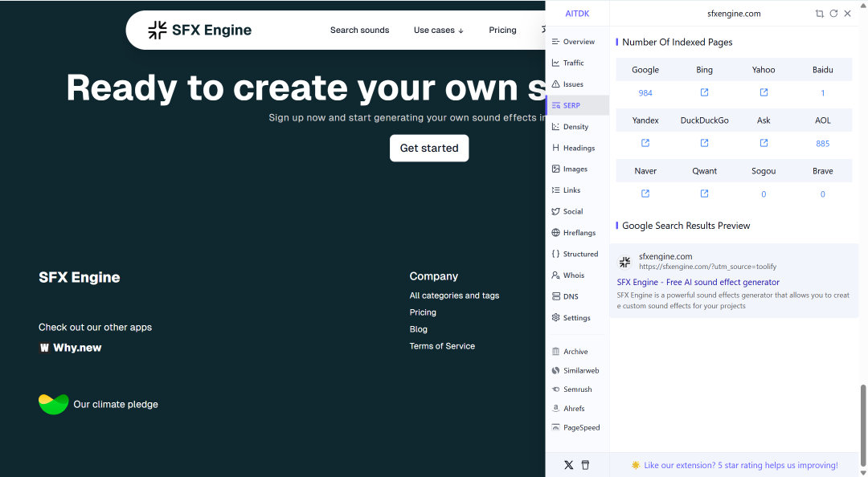
Task: Open Terms of Service link
Action: [x=442, y=346]
